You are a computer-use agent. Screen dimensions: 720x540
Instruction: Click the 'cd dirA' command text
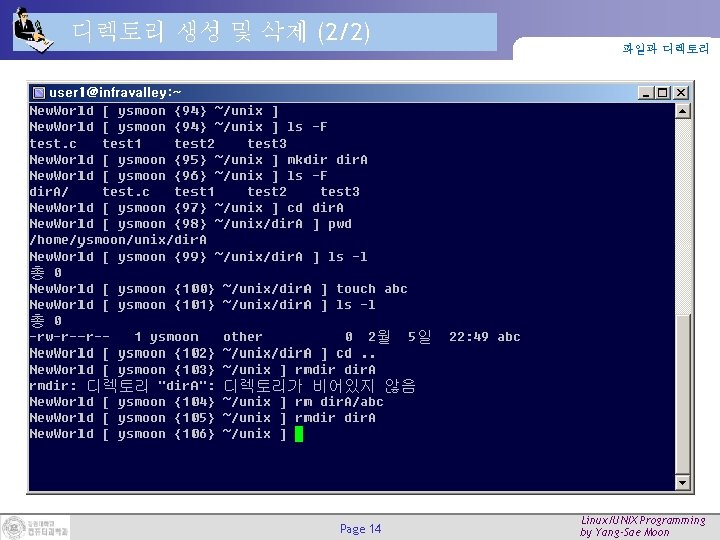click(315, 208)
